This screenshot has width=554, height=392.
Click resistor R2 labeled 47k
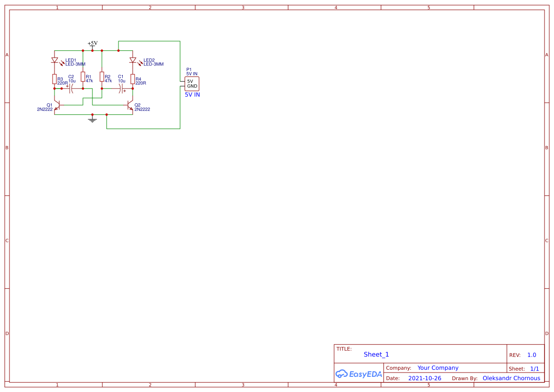[102, 78]
